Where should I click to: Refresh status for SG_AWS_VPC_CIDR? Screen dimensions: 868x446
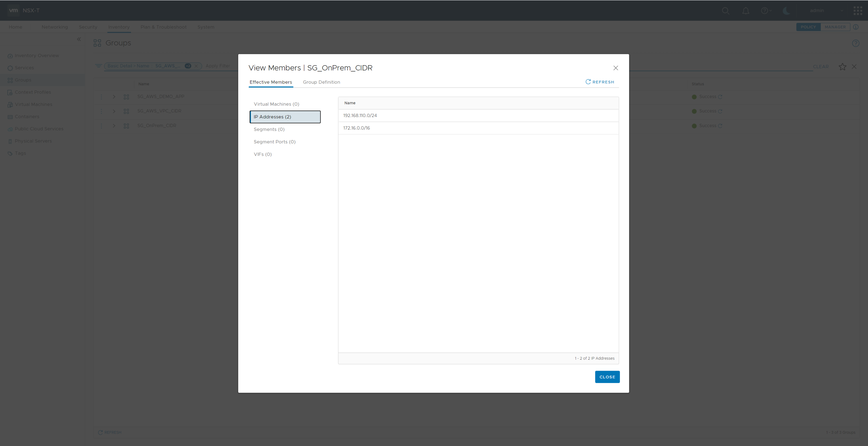[x=720, y=111]
